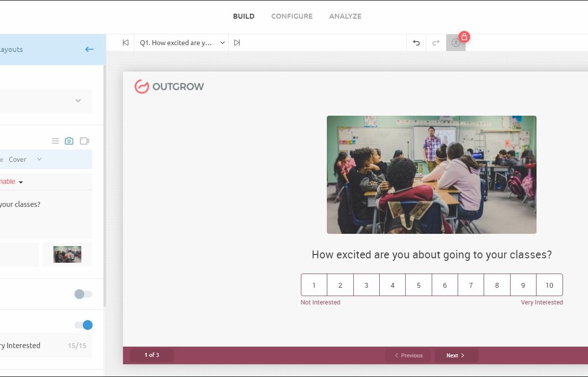Jump to first question icon
Screen dimensions: 588x377
pos(125,43)
